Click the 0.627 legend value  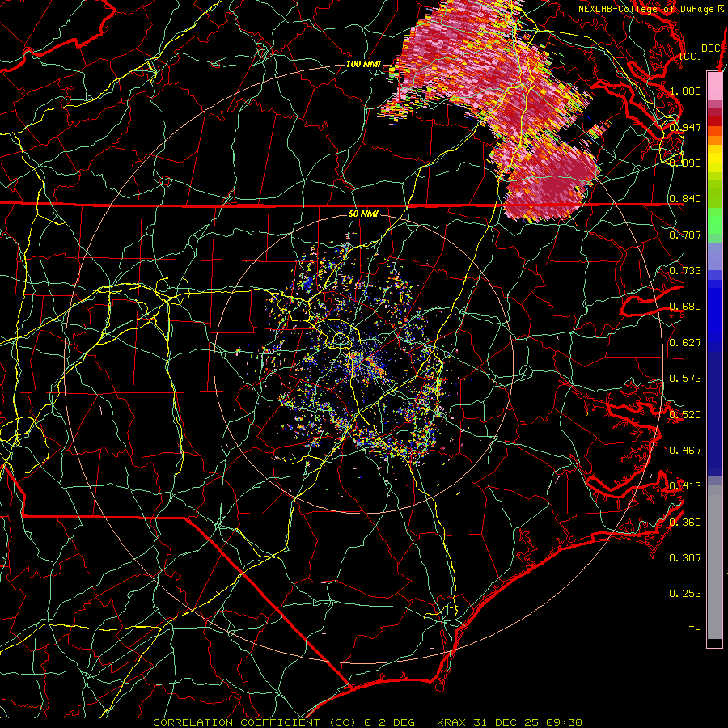685,343
